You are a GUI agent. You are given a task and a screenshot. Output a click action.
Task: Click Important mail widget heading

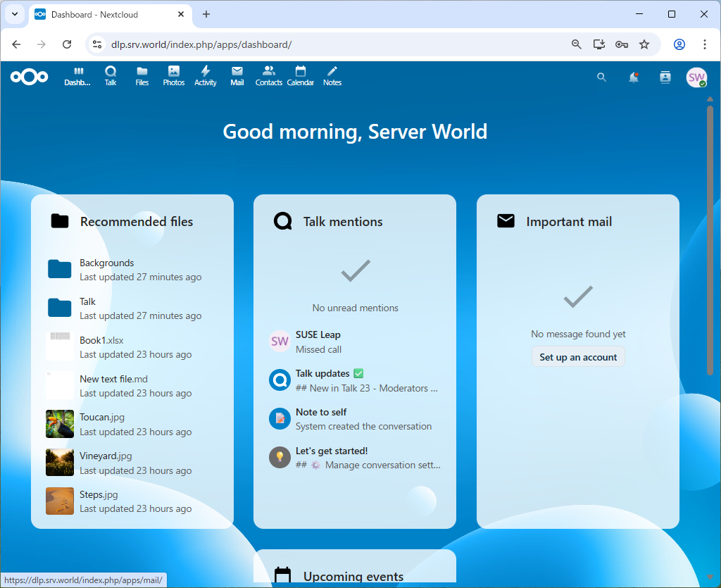click(569, 222)
